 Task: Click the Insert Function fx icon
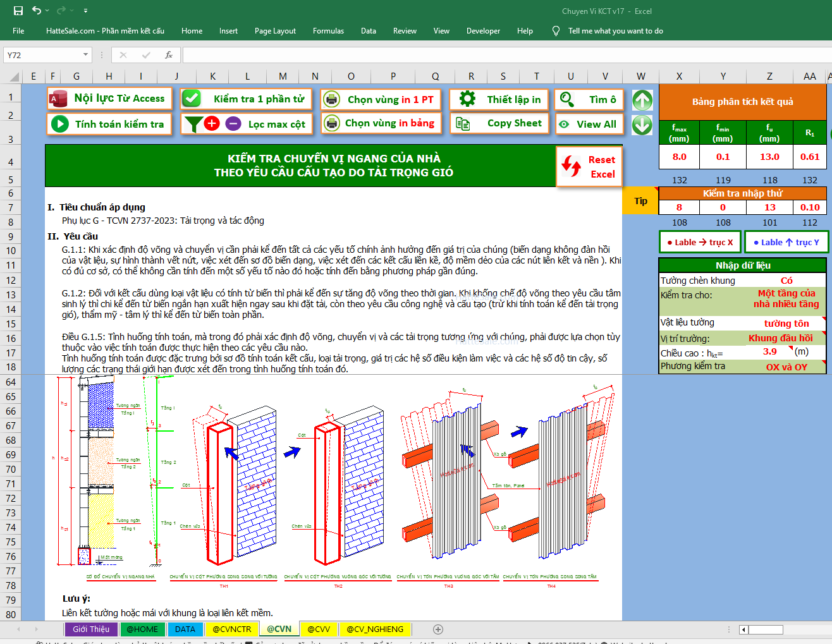click(169, 55)
